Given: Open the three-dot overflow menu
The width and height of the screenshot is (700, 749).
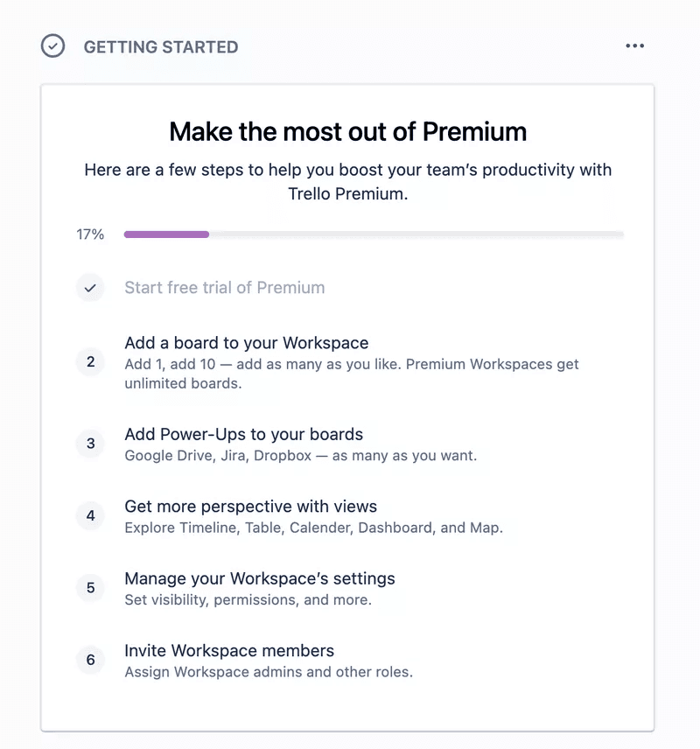Looking at the screenshot, I should (x=635, y=45).
